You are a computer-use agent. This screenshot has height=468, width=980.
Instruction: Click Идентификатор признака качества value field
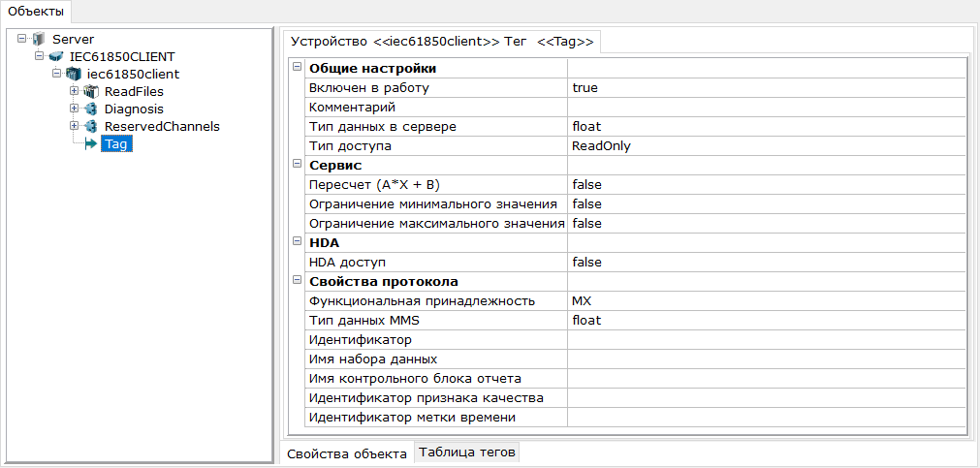pyautogui.click(x=766, y=398)
